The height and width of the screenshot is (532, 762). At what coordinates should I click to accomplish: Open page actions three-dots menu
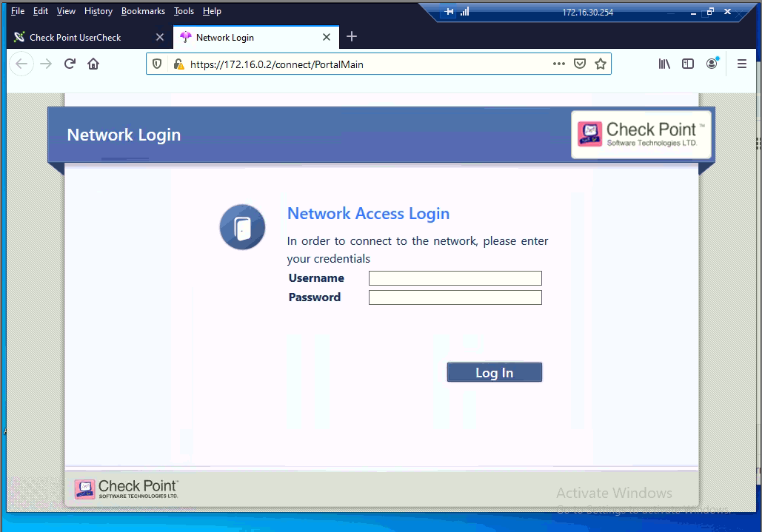[559, 64]
